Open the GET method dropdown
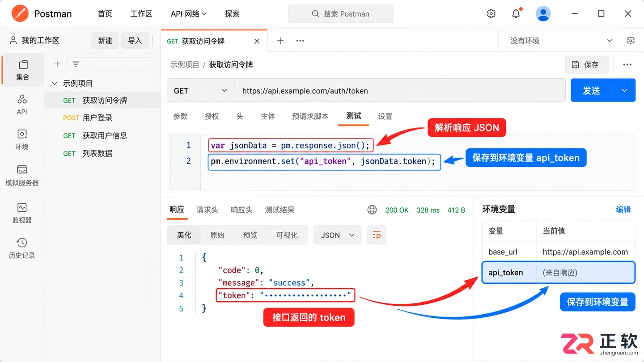 click(201, 91)
